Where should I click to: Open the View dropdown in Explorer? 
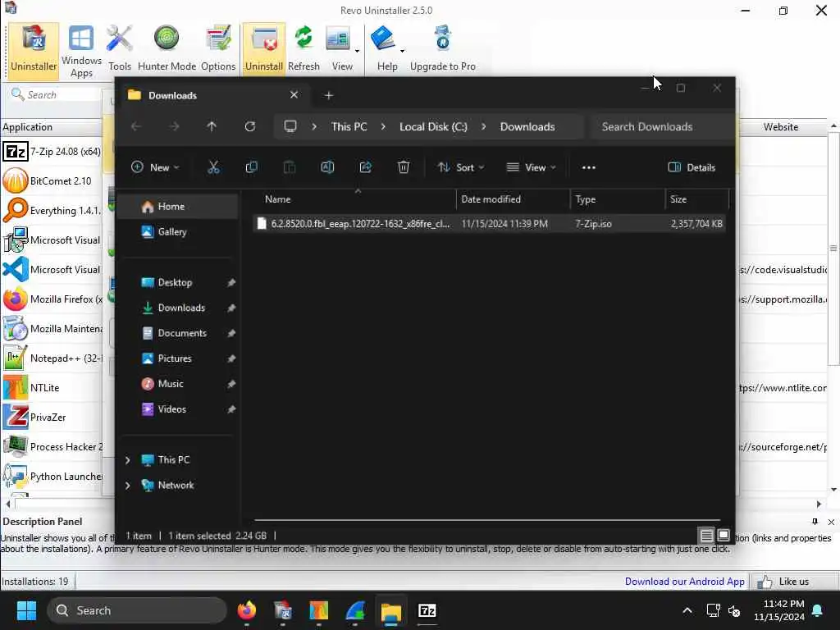pos(531,167)
